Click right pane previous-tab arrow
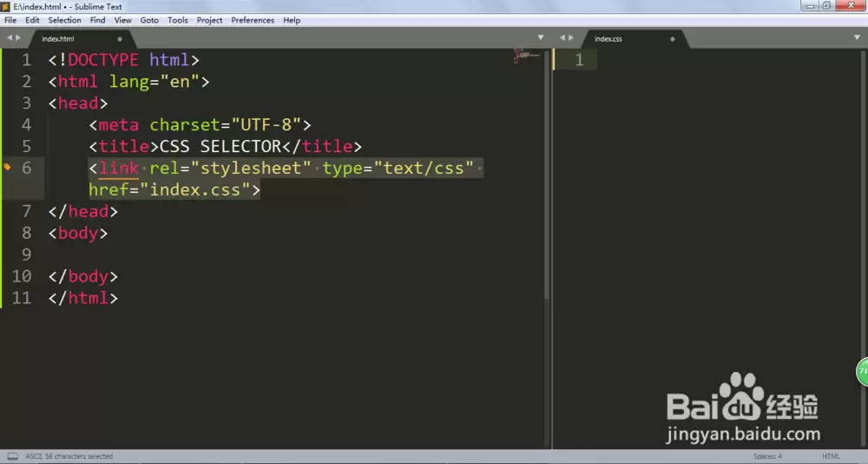This screenshot has height=464, width=868. click(x=562, y=37)
